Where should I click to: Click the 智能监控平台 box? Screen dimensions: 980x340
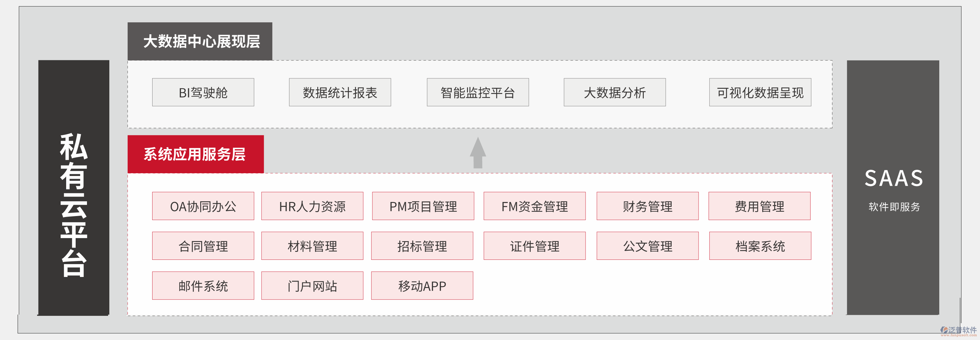coord(477,92)
